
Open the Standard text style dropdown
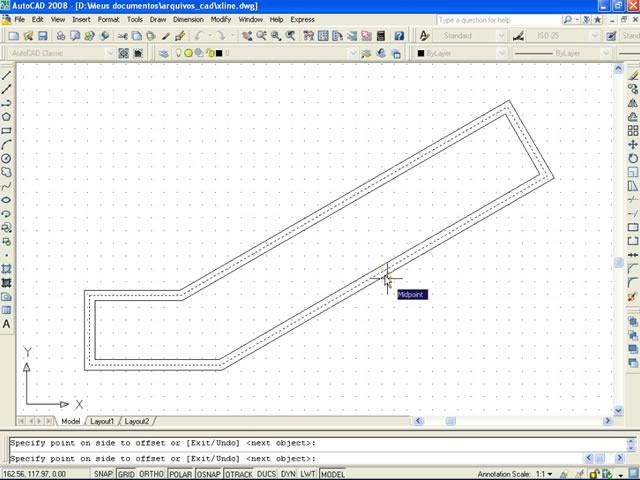pos(502,36)
